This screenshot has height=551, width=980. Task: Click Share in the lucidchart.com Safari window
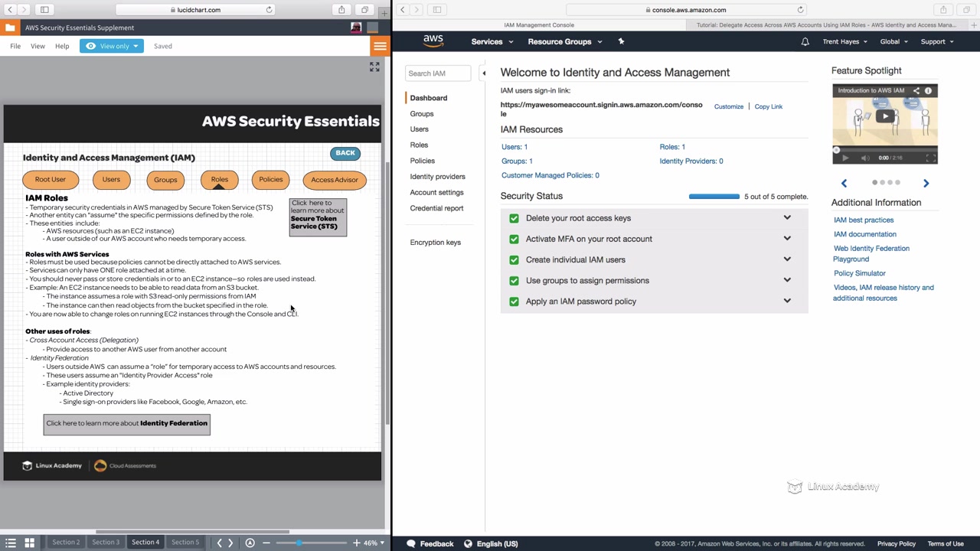(341, 10)
